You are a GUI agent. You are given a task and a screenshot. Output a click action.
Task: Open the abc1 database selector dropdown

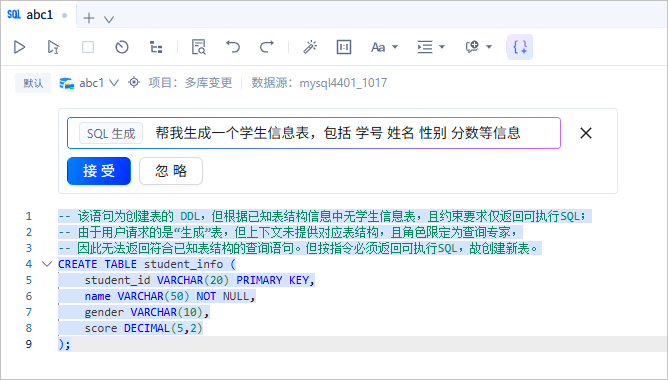pyautogui.click(x=99, y=83)
